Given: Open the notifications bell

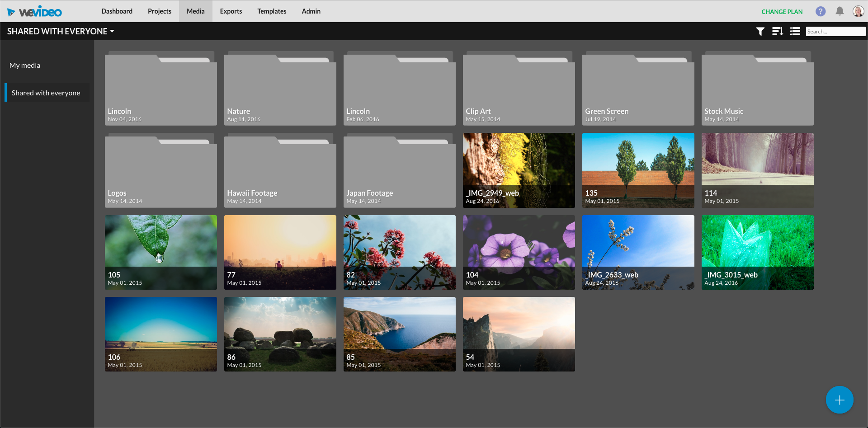Looking at the screenshot, I should (x=840, y=11).
